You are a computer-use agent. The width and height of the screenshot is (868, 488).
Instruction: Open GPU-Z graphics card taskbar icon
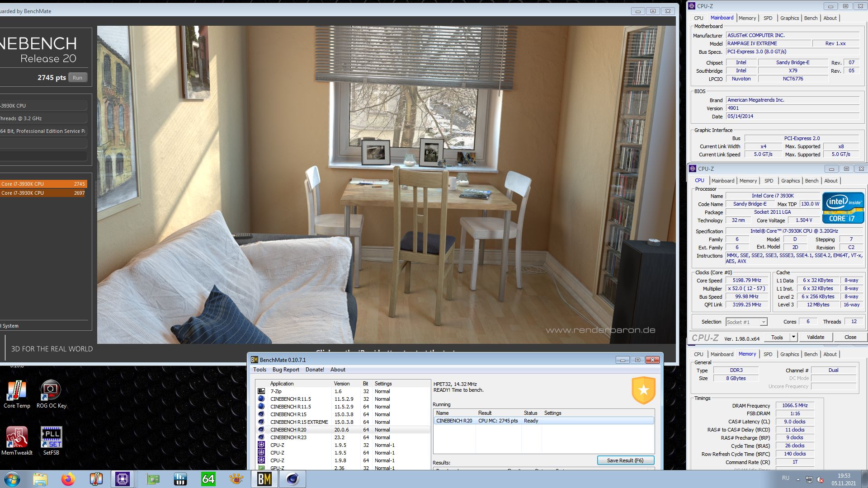153,479
